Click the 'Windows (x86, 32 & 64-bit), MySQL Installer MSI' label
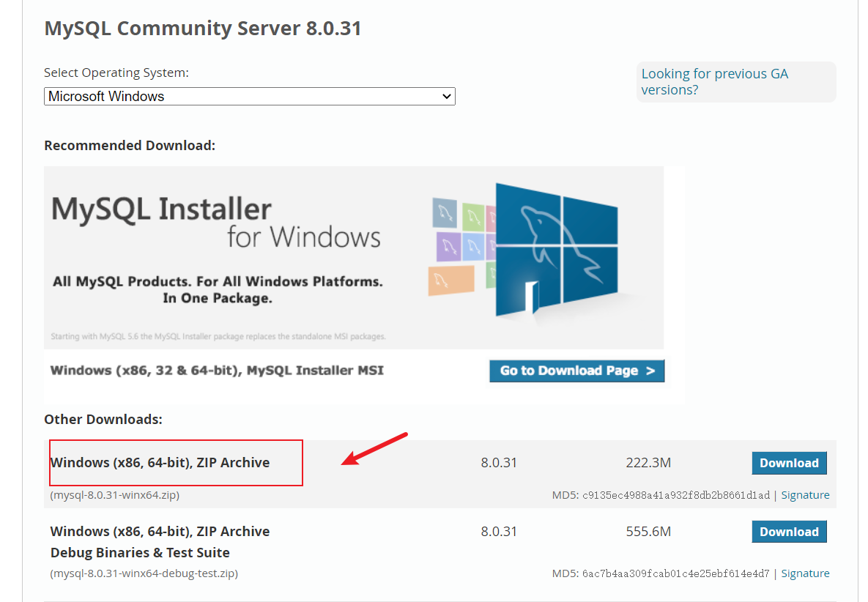The width and height of the screenshot is (868, 602). (x=217, y=371)
